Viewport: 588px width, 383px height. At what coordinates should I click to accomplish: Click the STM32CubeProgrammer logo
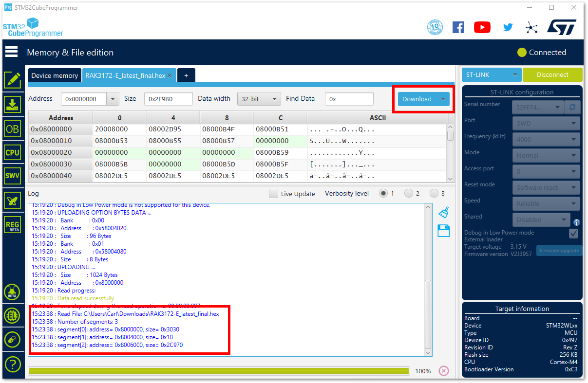[x=33, y=27]
